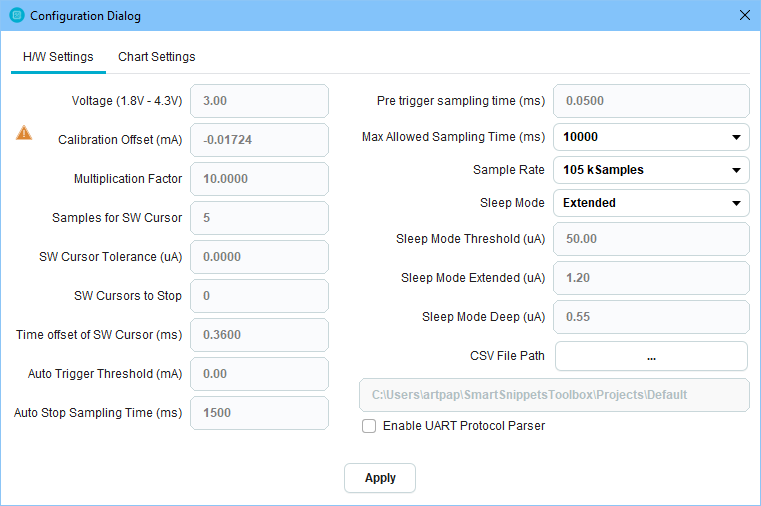Select Sleep Mode Threshold field
The image size is (761, 506).
[651, 239]
